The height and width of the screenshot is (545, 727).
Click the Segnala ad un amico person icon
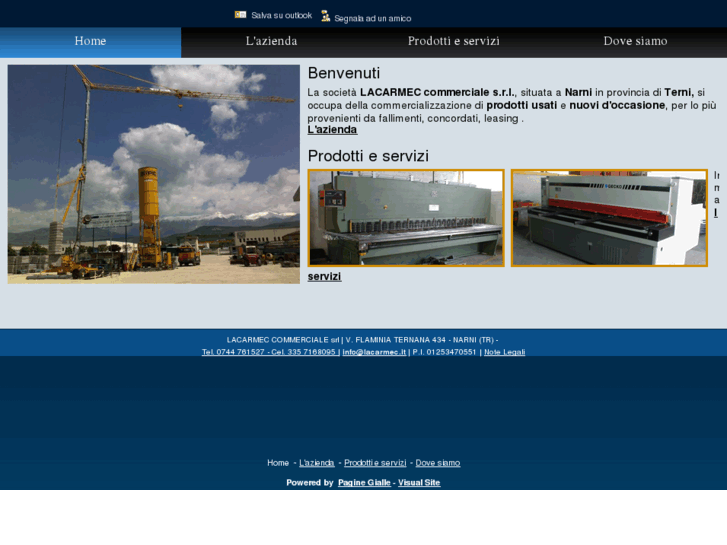pyautogui.click(x=325, y=16)
